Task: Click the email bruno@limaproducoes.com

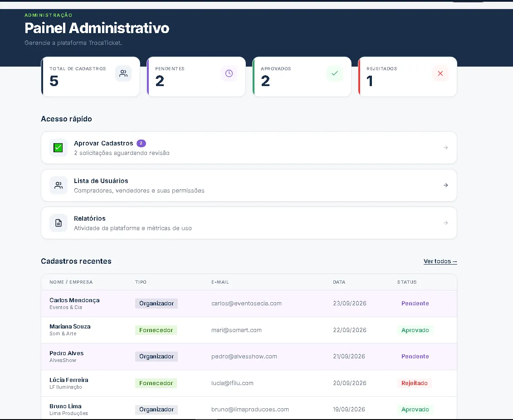Action: click(x=250, y=410)
